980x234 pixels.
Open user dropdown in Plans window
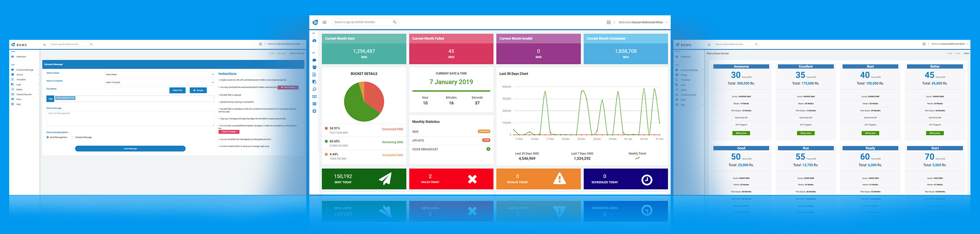click(949, 44)
